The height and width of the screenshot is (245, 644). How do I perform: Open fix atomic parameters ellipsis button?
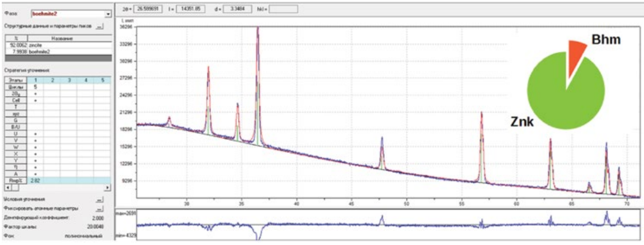tap(100, 208)
